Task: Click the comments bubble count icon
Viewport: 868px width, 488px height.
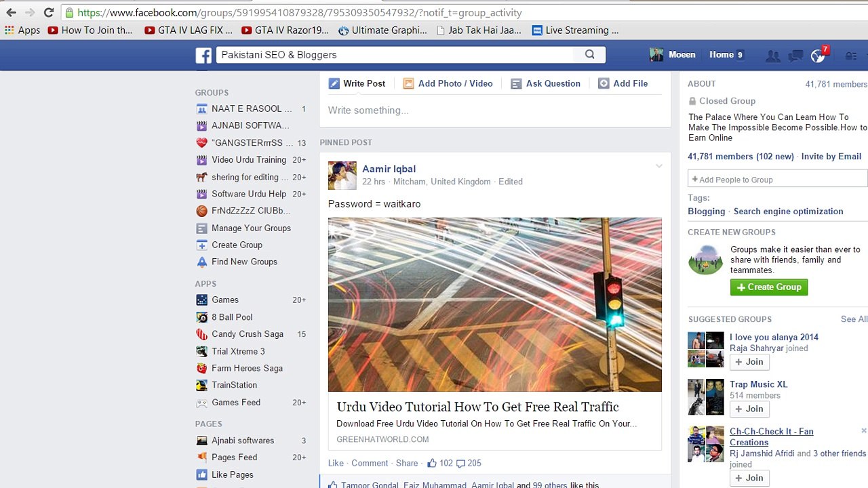Action: [460, 464]
